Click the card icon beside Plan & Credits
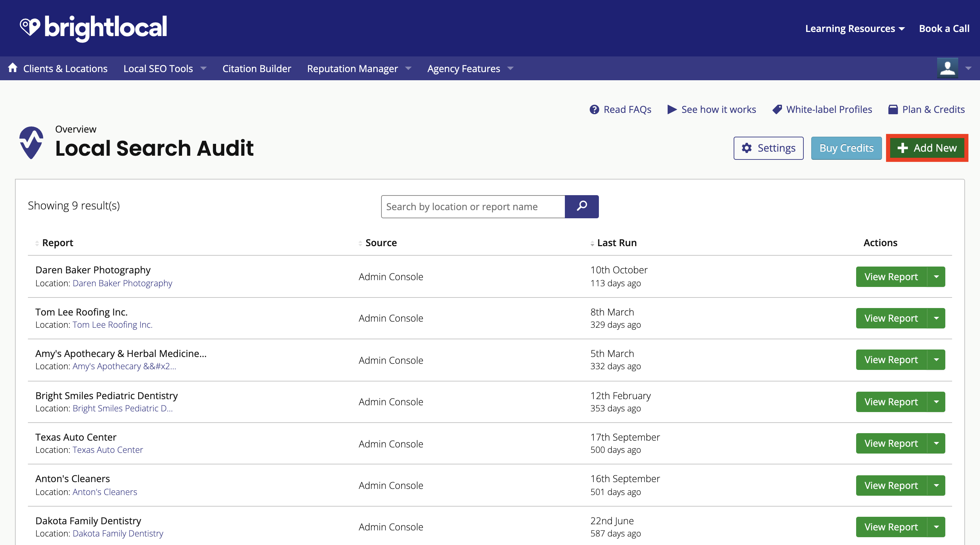This screenshot has width=980, height=545. (893, 109)
